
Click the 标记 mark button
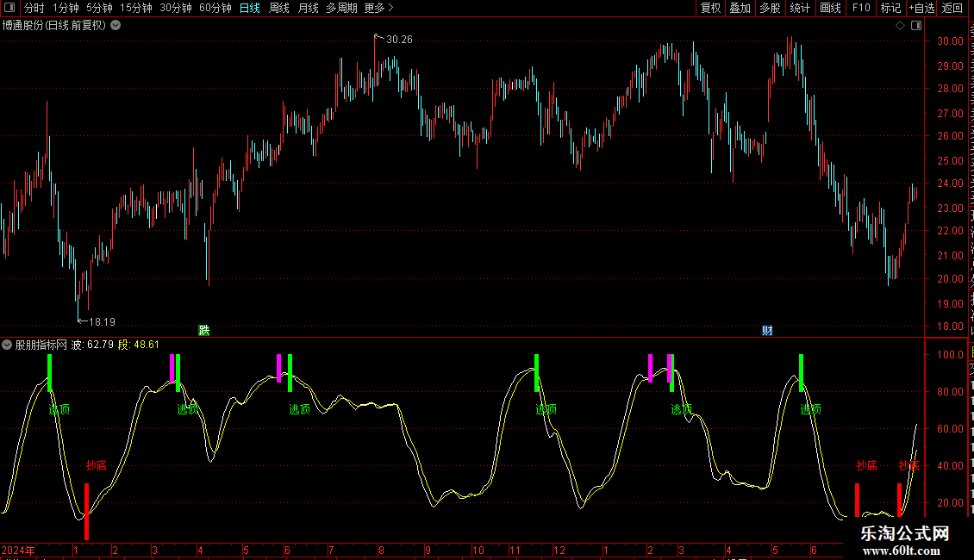[x=890, y=8]
